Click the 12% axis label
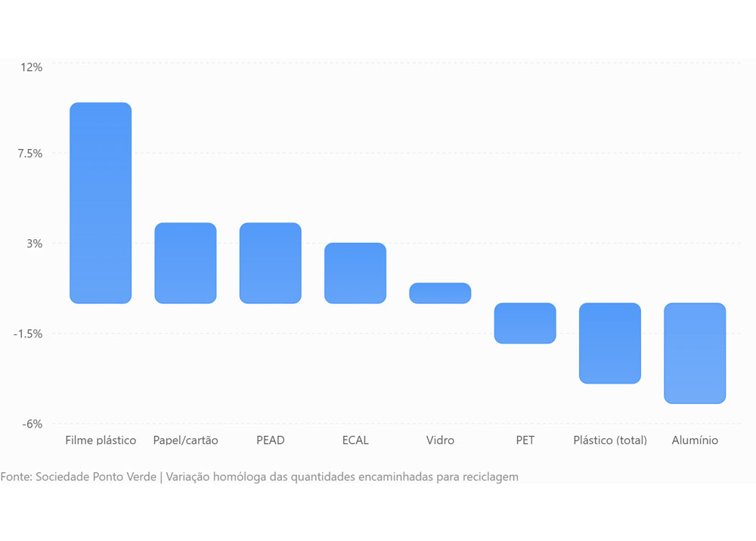Image resolution: width=756 pixels, height=541 pixels. (31, 67)
